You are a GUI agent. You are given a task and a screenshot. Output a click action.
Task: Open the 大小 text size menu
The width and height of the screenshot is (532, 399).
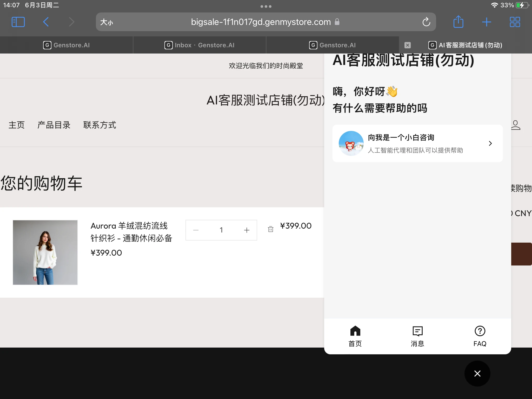[107, 22]
